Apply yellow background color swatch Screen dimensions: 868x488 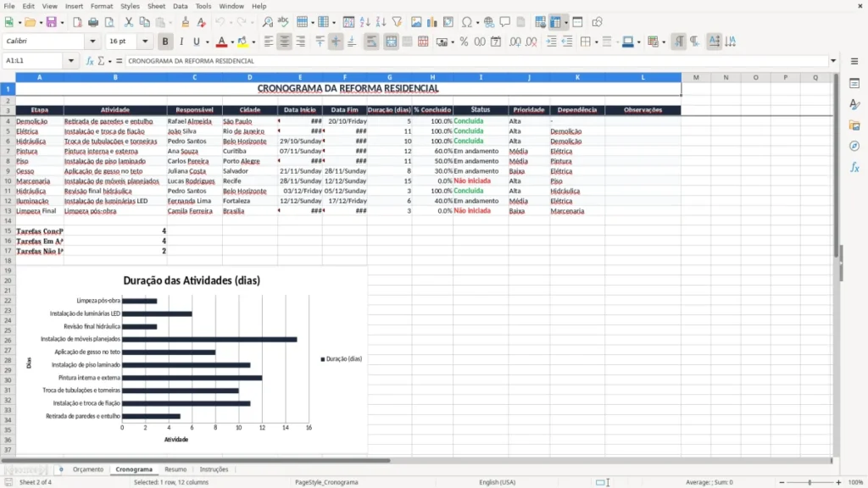pos(242,42)
